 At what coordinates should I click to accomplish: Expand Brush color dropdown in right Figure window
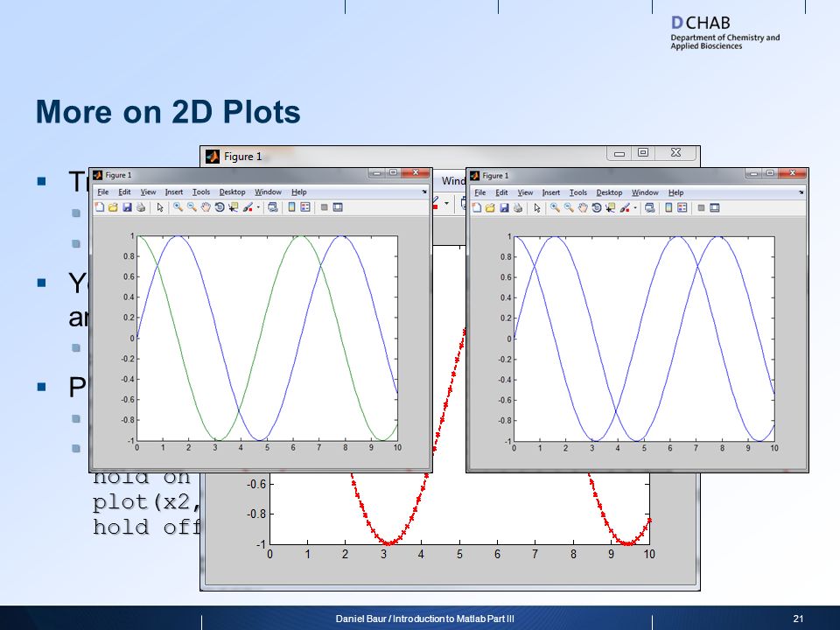pyautogui.click(x=635, y=208)
